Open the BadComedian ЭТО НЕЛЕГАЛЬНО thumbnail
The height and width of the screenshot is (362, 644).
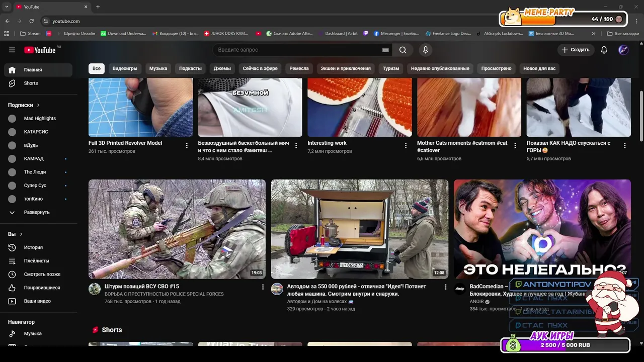(542, 229)
